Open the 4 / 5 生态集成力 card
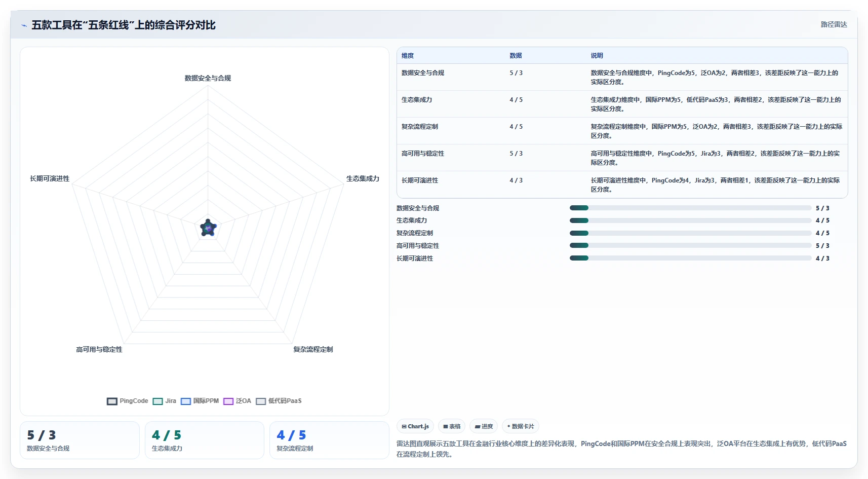Image resolution: width=868 pixels, height=479 pixels. (205, 440)
